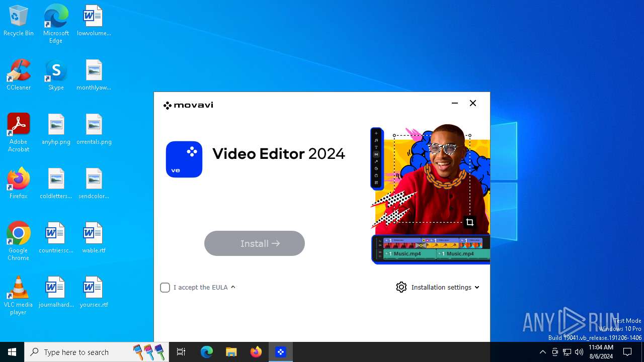Viewport: 644px width, 362px height.
Task: Show hidden system tray icons
Action: [x=542, y=352]
